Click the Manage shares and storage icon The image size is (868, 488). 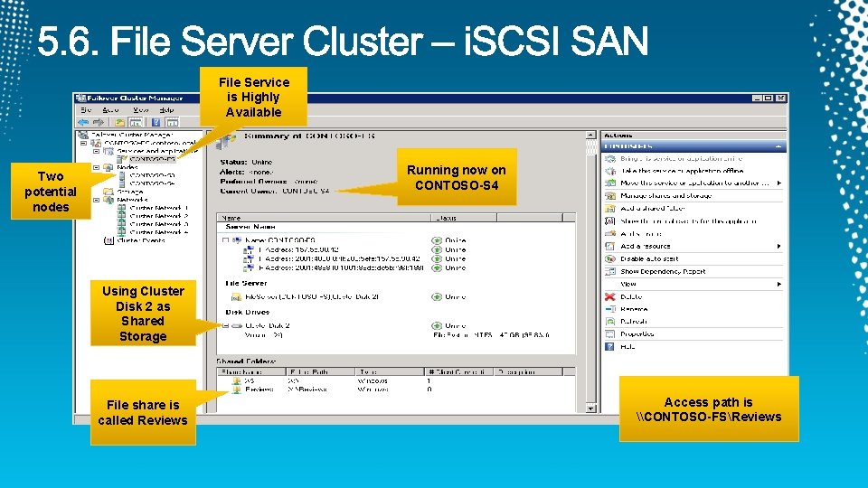(610, 196)
